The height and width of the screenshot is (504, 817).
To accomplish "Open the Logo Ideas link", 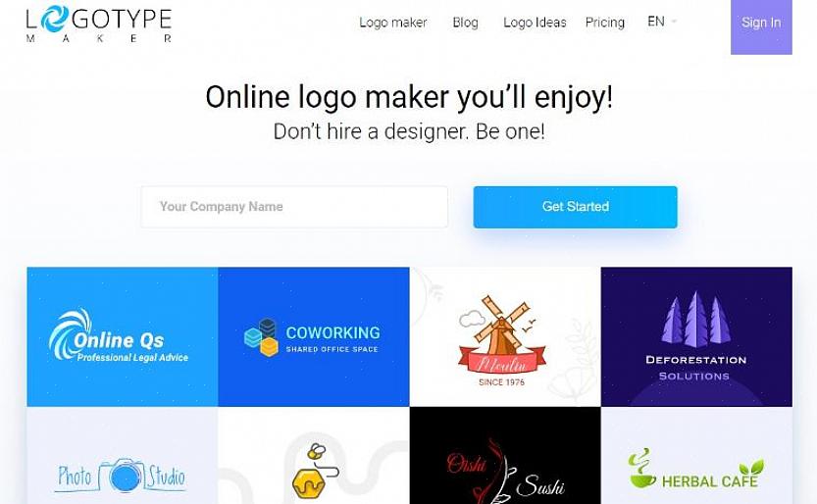I will pyautogui.click(x=535, y=23).
